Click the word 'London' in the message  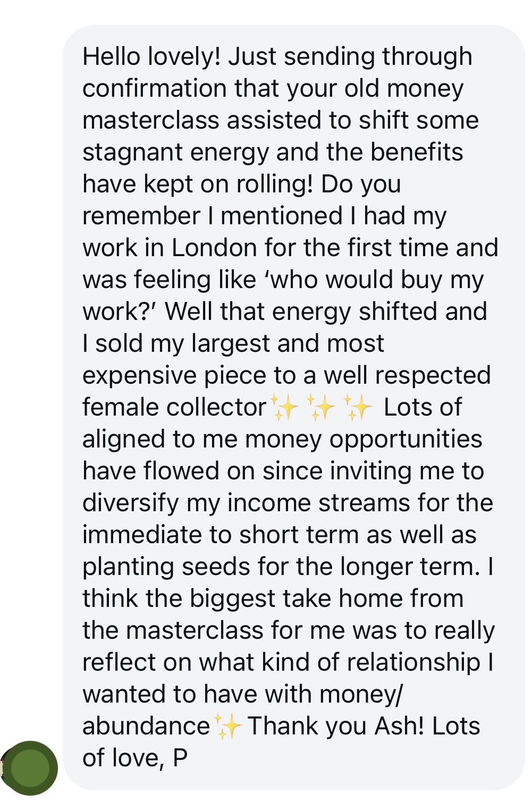pos(215,248)
